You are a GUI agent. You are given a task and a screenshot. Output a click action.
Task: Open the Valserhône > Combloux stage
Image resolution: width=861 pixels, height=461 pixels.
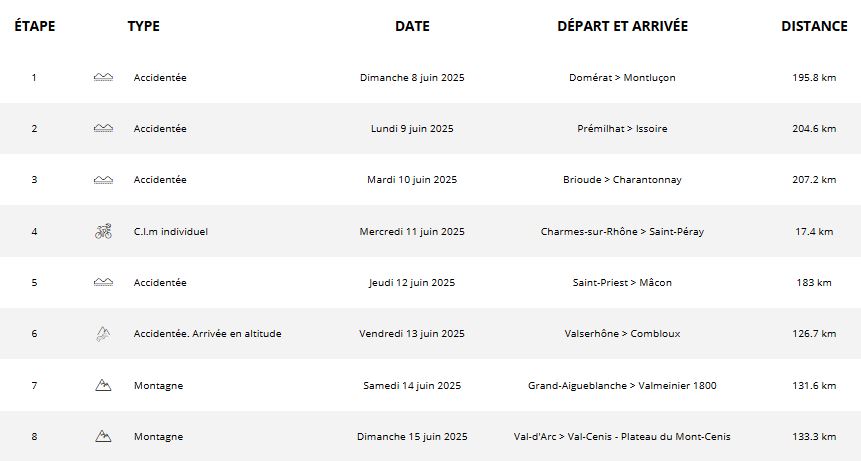pos(622,334)
